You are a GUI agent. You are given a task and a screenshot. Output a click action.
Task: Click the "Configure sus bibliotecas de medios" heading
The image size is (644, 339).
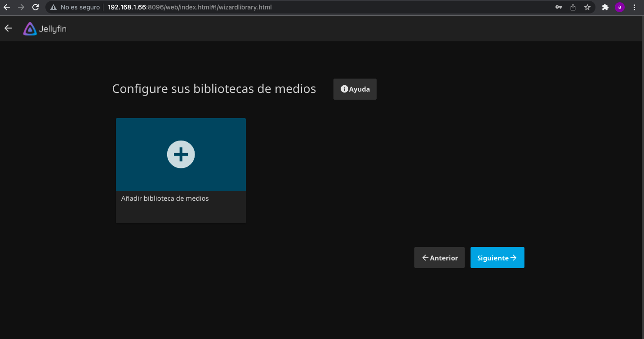[214, 89]
